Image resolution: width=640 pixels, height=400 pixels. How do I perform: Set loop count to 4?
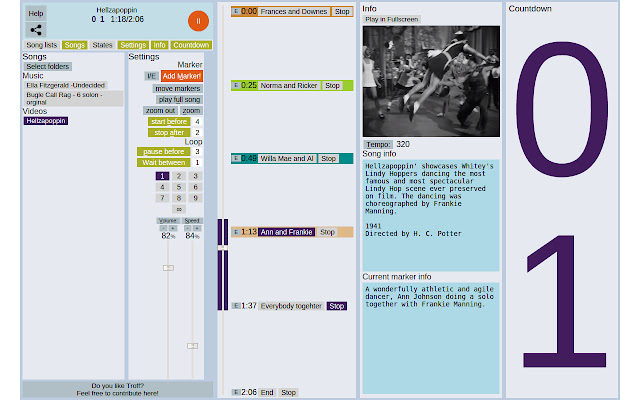click(162, 187)
